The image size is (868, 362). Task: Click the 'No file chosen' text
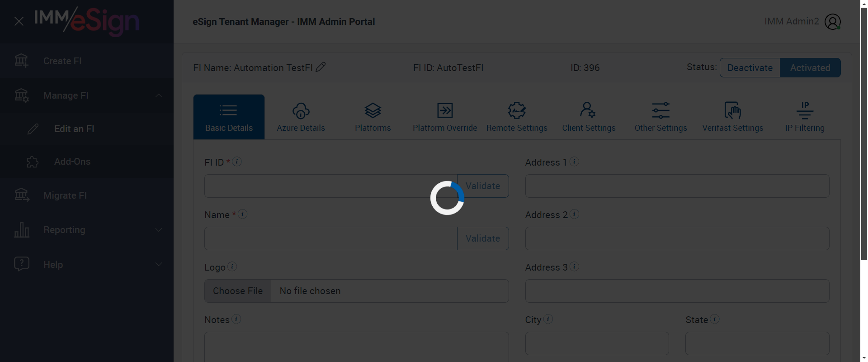pyautogui.click(x=310, y=291)
